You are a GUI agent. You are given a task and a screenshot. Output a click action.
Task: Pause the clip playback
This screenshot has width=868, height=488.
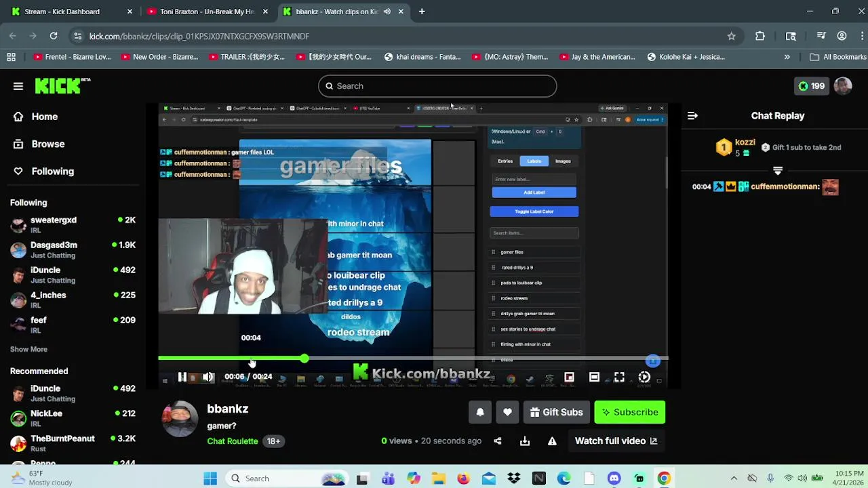pos(182,377)
